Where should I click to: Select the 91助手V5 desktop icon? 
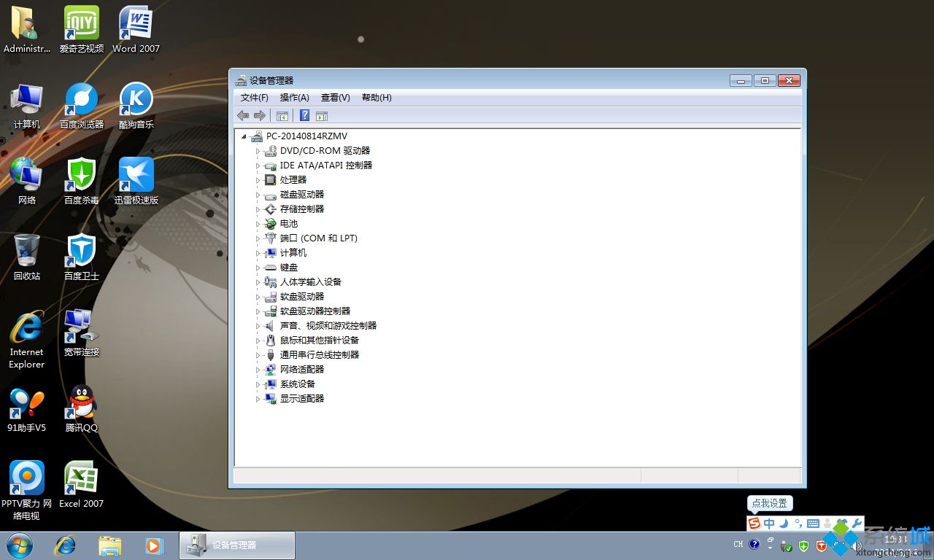point(27,409)
